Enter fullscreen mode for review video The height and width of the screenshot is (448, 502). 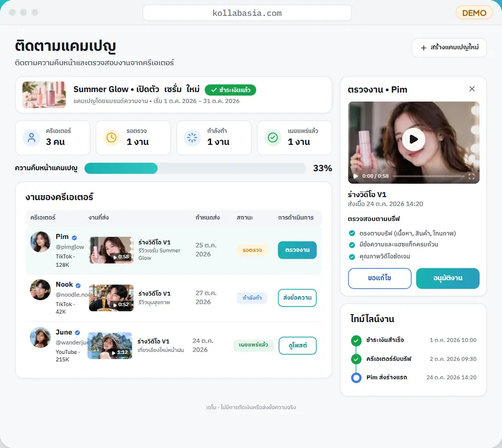point(471,176)
